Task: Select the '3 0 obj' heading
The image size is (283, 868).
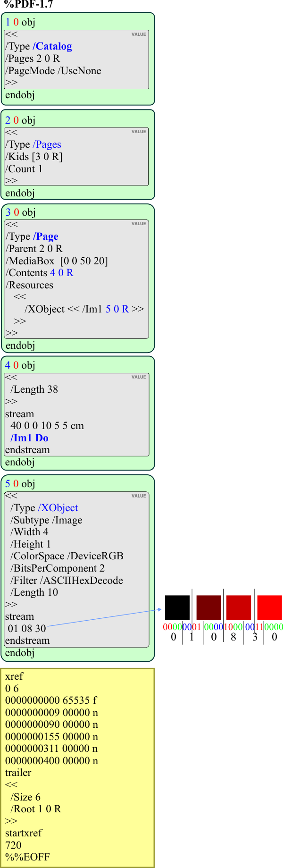Action: point(20,212)
